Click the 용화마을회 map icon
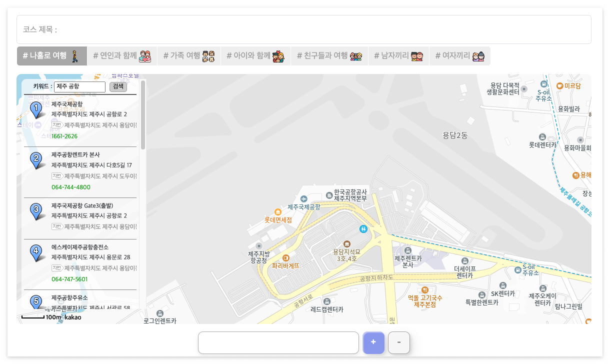 point(580,140)
